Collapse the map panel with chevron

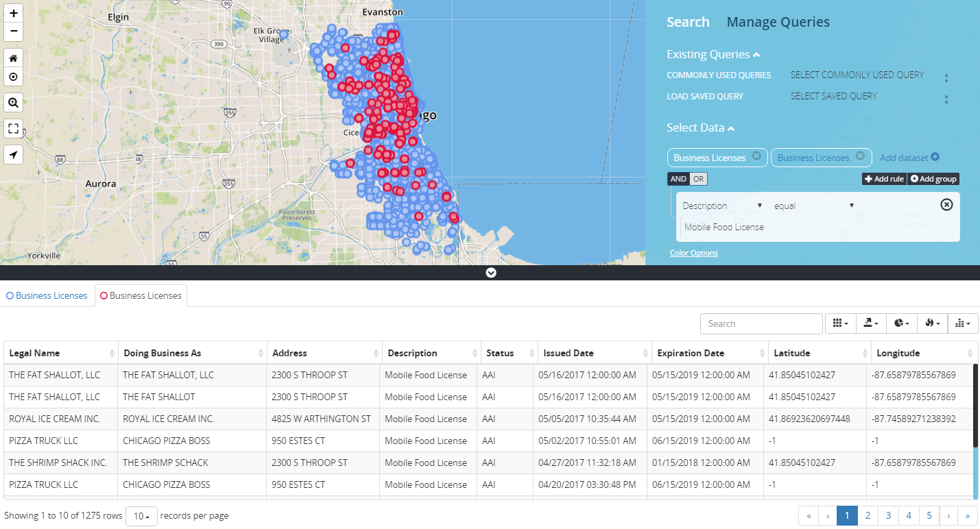point(490,273)
